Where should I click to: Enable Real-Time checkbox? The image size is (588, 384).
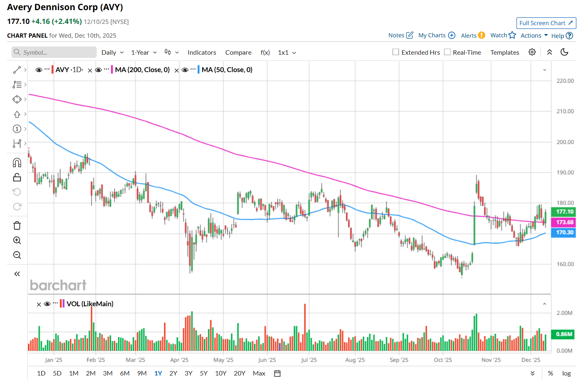tap(447, 52)
